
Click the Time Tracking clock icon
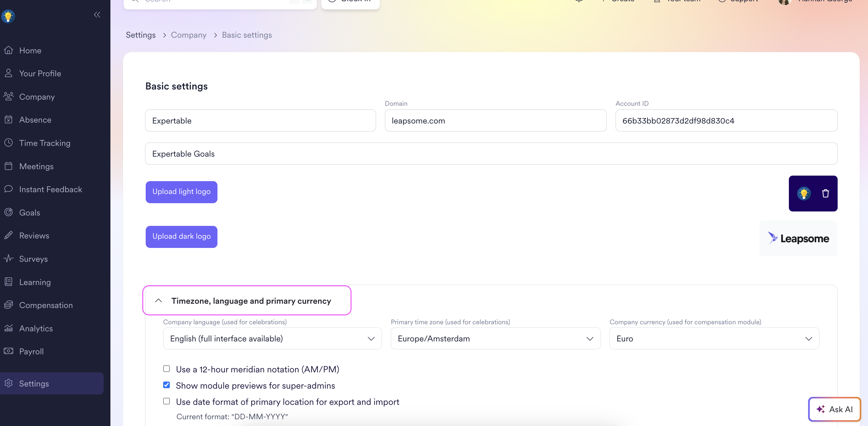point(8,143)
